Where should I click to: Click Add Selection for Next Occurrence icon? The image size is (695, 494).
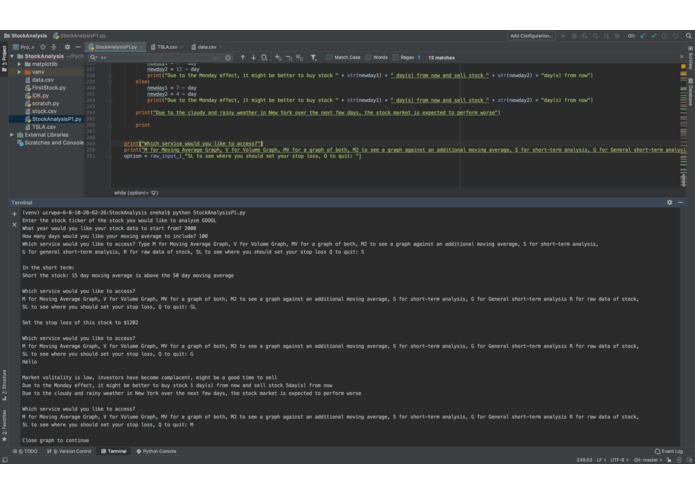coord(278,58)
